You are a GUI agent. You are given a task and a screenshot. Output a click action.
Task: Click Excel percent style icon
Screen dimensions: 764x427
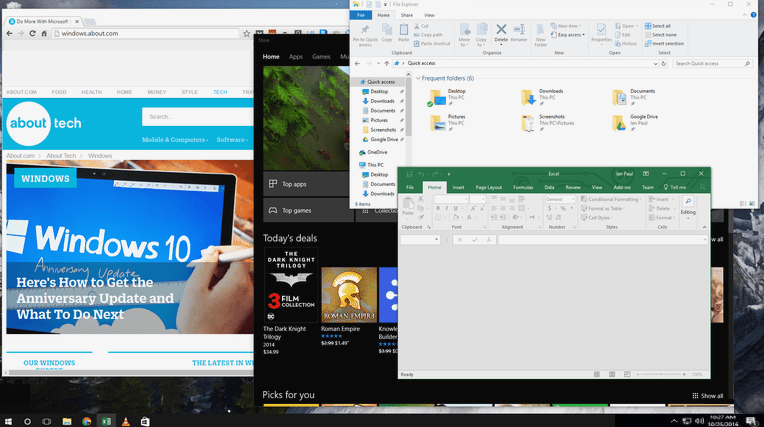tap(563, 208)
